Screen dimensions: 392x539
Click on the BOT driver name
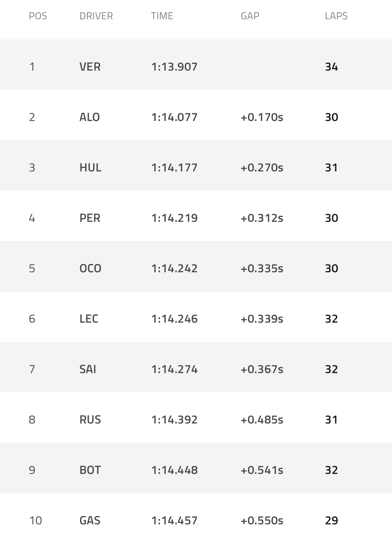pyautogui.click(x=90, y=470)
